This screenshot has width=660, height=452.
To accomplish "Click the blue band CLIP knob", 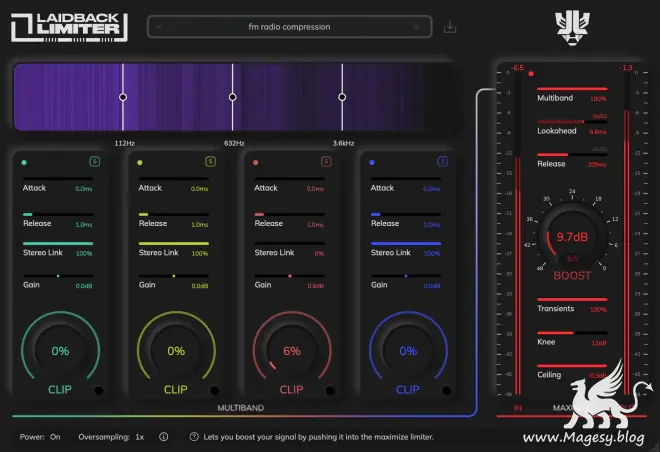I will tap(408, 350).
